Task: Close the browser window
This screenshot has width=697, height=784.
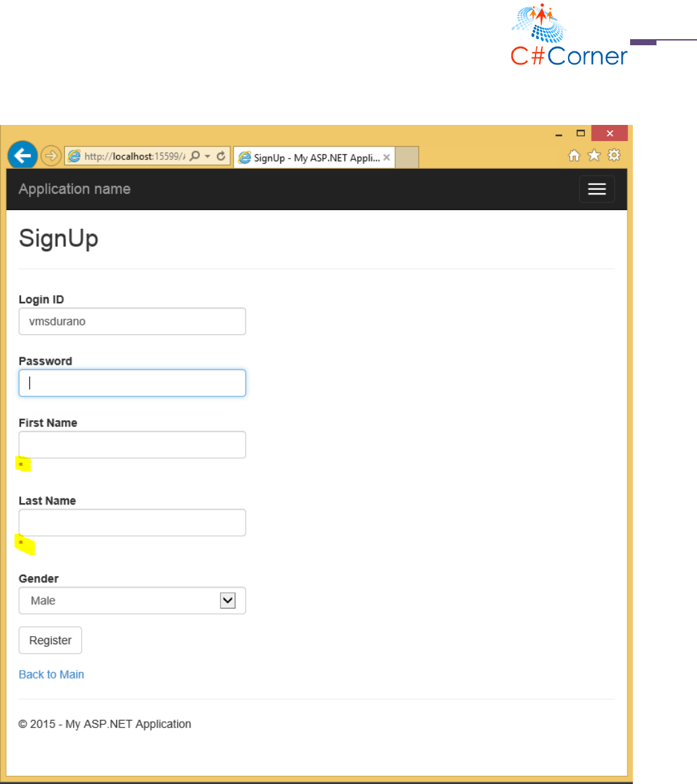Action: [609, 133]
